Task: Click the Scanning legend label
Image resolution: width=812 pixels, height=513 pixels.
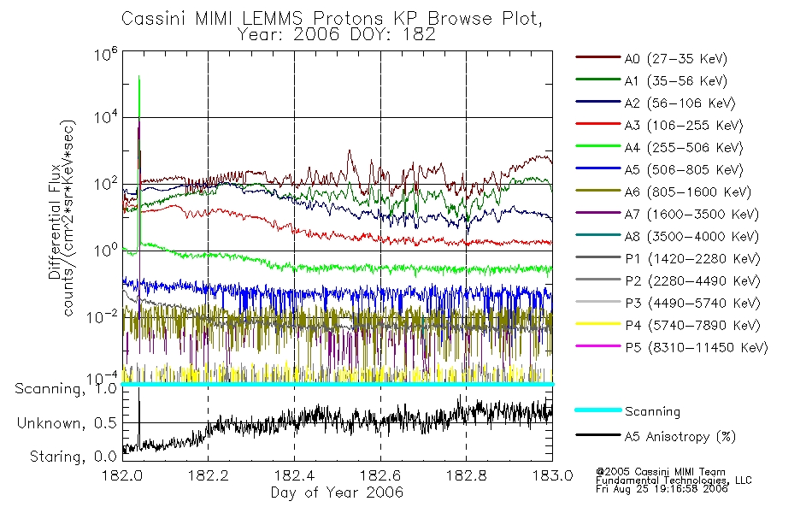Action: (652, 411)
